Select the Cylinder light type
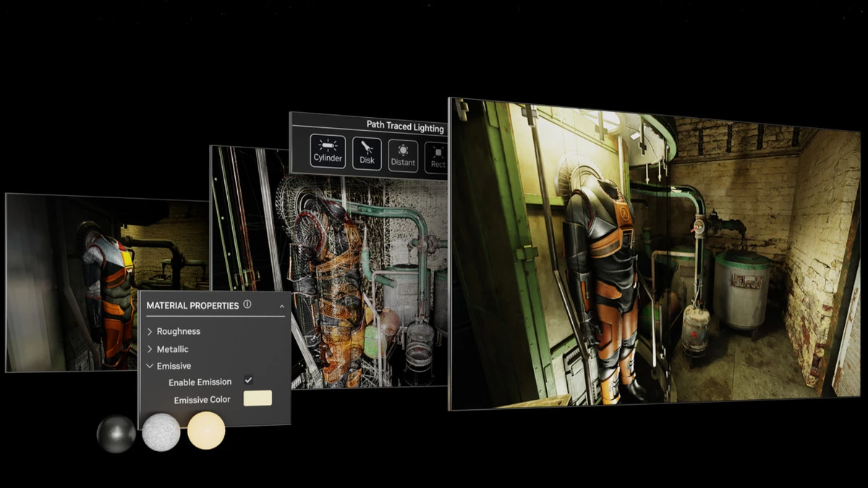This screenshot has width=868, height=488. 328,153
